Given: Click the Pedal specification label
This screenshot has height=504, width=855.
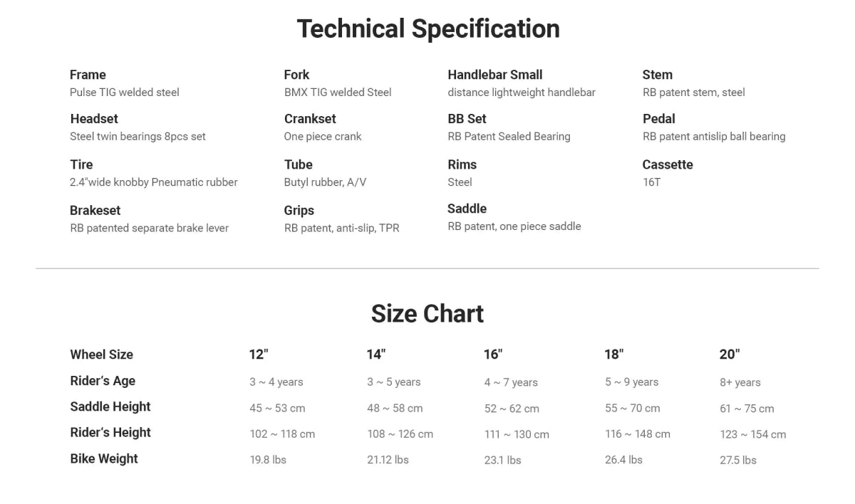Looking at the screenshot, I should tap(658, 119).
